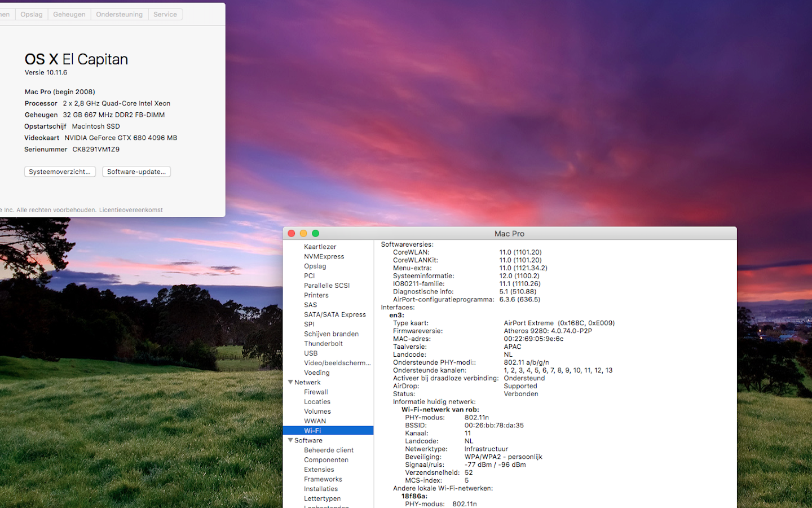812x508 pixels.
Task: Select Parallelle SCSI in the sidebar
Action: pyautogui.click(x=327, y=286)
